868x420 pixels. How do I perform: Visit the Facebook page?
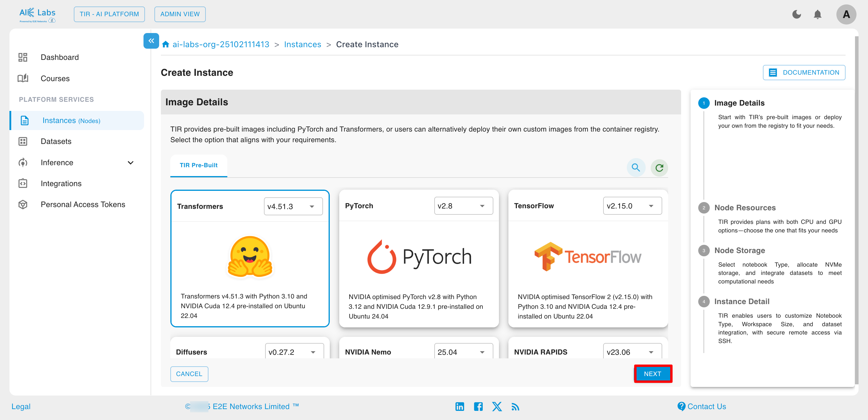[478, 406]
